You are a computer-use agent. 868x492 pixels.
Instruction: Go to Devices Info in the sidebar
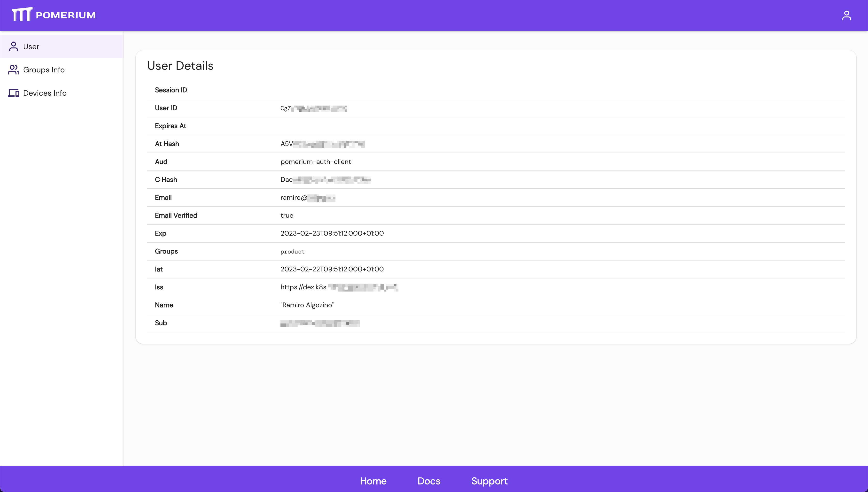[x=45, y=93]
